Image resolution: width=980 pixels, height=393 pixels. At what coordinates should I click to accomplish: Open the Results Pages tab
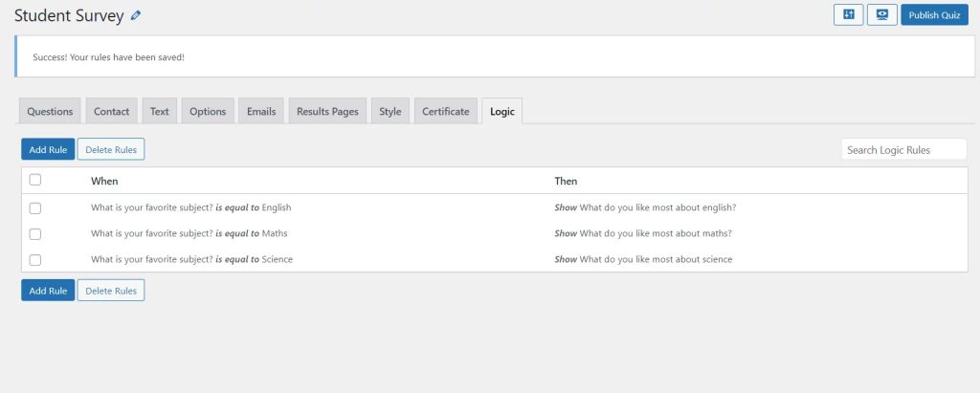(327, 111)
